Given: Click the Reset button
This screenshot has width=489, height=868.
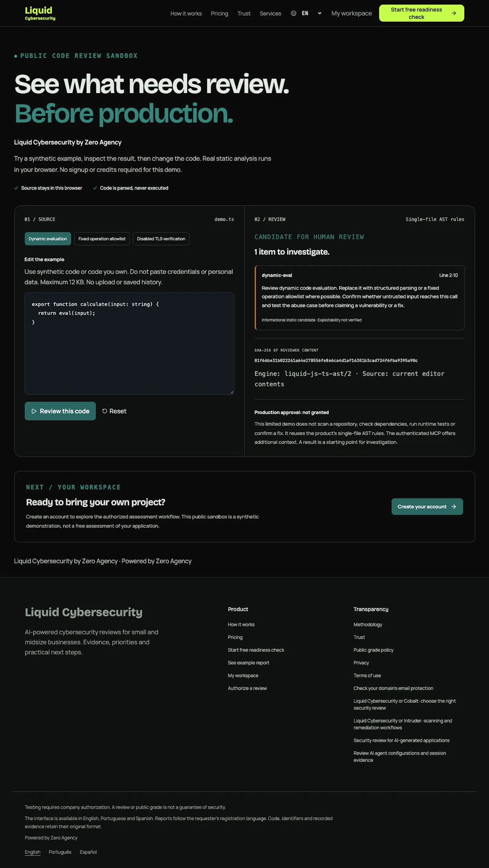Looking at the screenshot, I should tap(114, 411).
